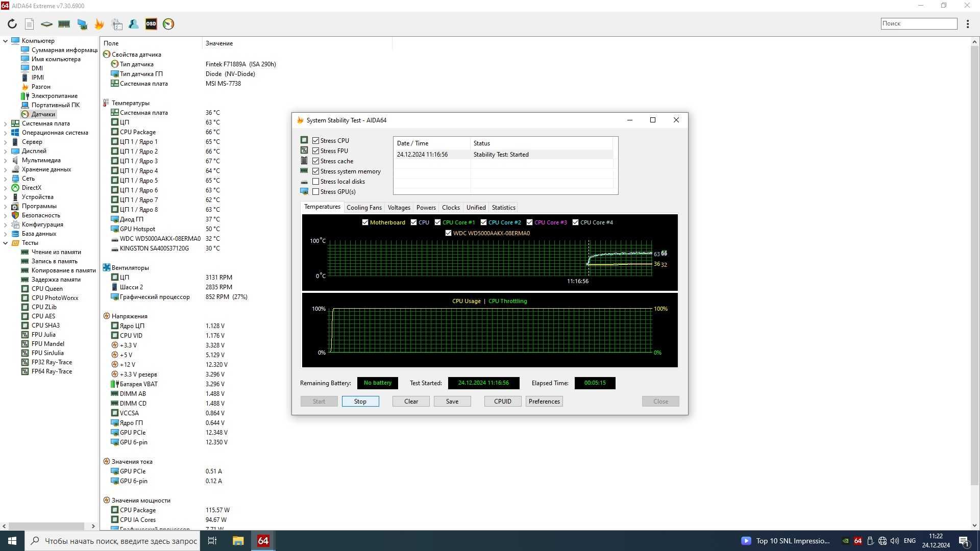Open CPU Queen benchmark entry

pyautogui.click(x=47, y=289)
